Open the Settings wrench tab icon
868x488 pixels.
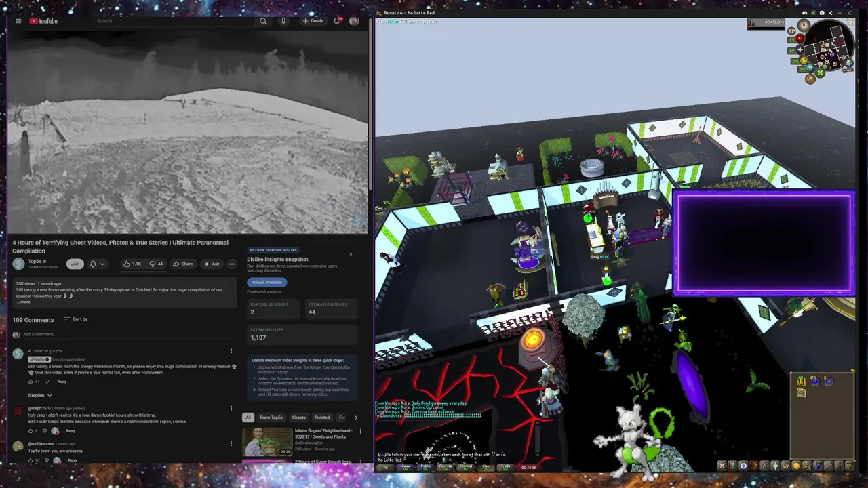click(829, 466)
